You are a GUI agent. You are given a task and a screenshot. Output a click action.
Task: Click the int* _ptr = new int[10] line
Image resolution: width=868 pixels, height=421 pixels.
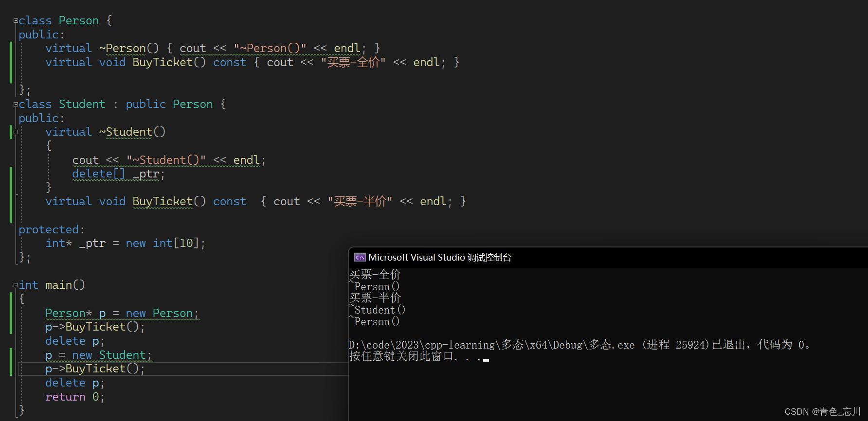[126, 243]
